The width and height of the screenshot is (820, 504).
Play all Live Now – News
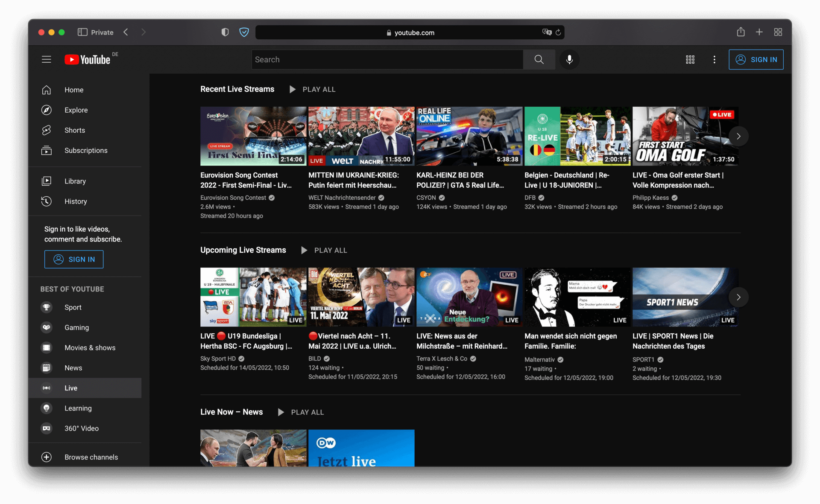(x=301, y=412)
